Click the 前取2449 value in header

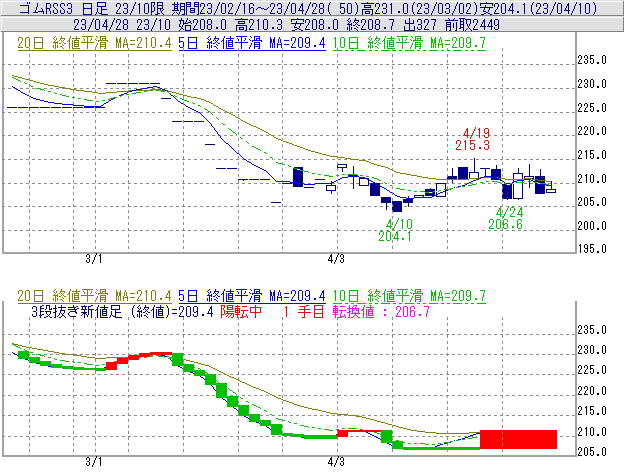pyautogui.click(x=472, y=25)
